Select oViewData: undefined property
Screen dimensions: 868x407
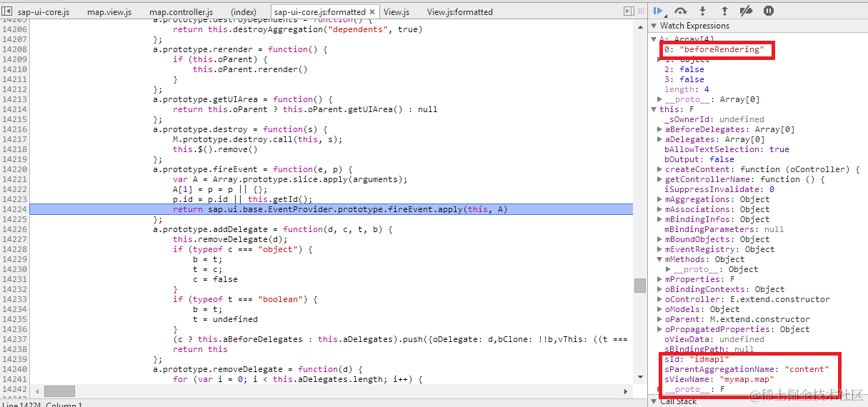pyautogui.click(x=714, y=339)
